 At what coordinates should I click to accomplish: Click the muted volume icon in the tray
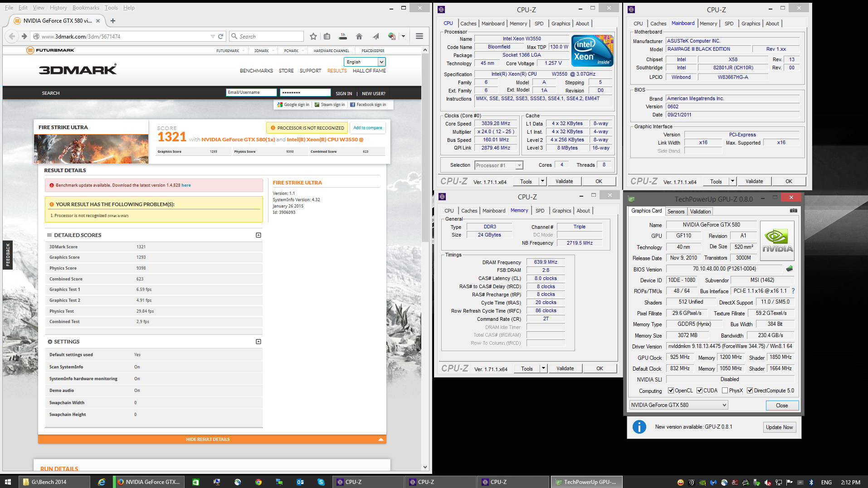coord(768,482)
